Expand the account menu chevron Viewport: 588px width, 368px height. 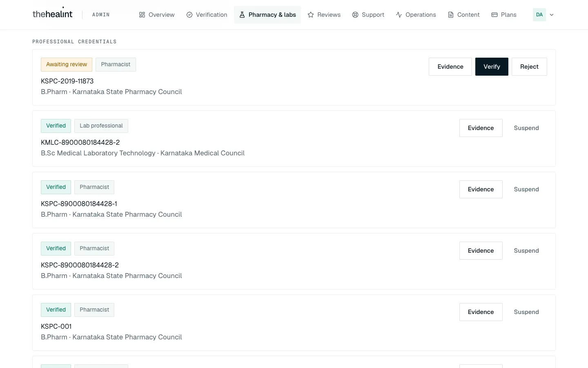coord(552,15)
